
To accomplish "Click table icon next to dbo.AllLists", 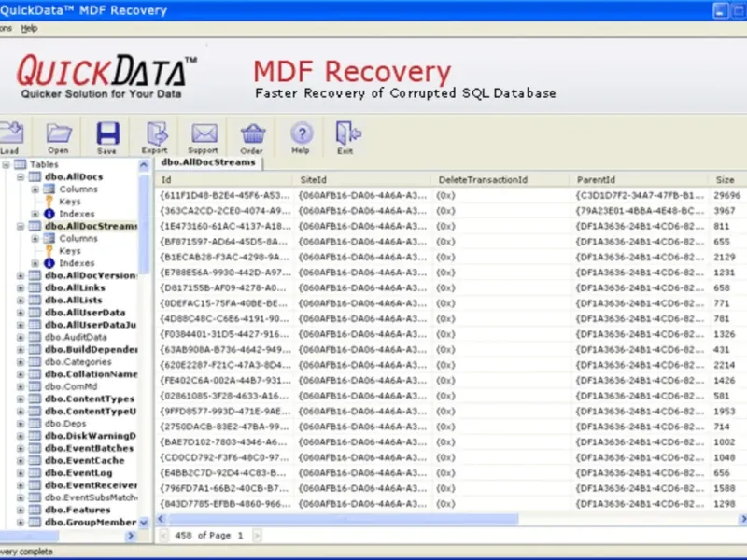I will click(35, 300).
